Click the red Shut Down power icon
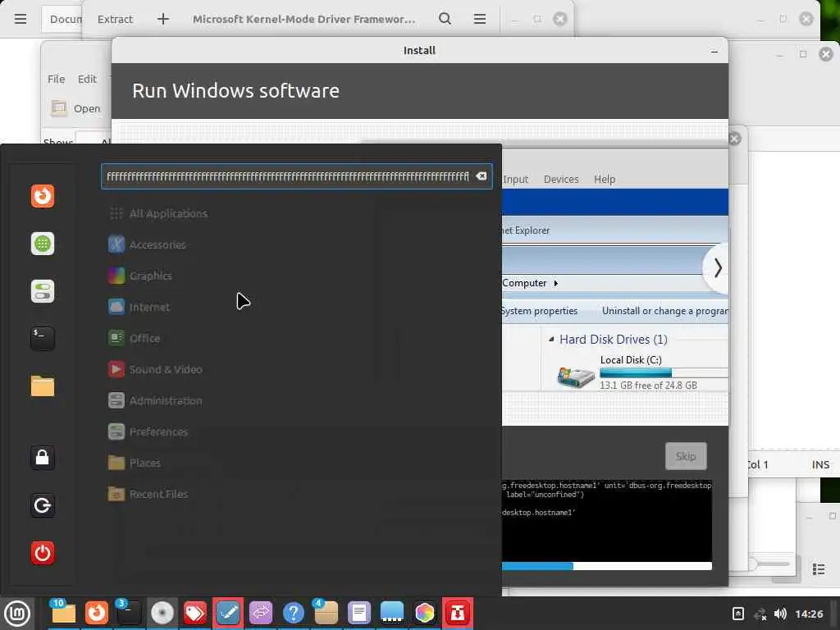840x630 pixels. tap(43, 553)
